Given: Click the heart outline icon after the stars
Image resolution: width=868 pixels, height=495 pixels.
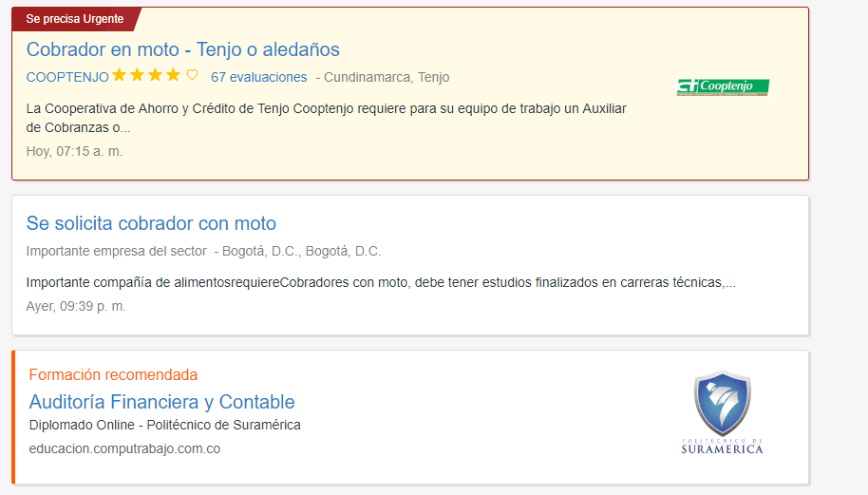Looking at the screenshot, I should tap(192, 76).
